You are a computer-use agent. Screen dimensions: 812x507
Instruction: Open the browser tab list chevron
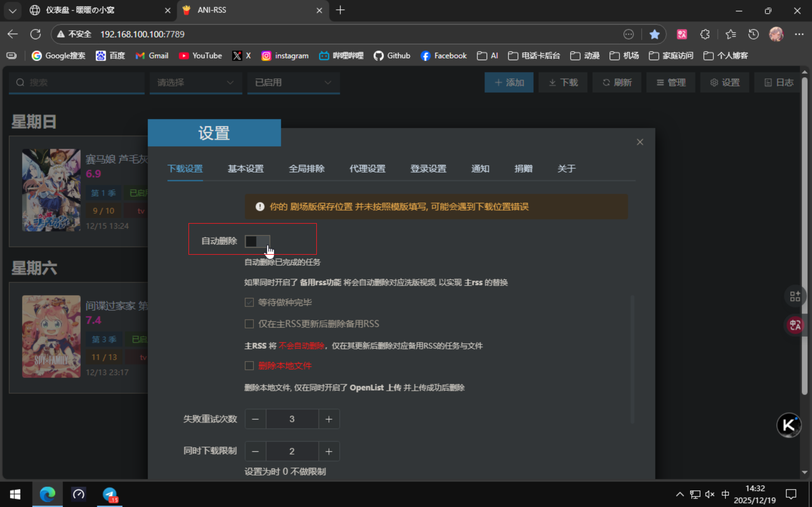coord(12,10)
